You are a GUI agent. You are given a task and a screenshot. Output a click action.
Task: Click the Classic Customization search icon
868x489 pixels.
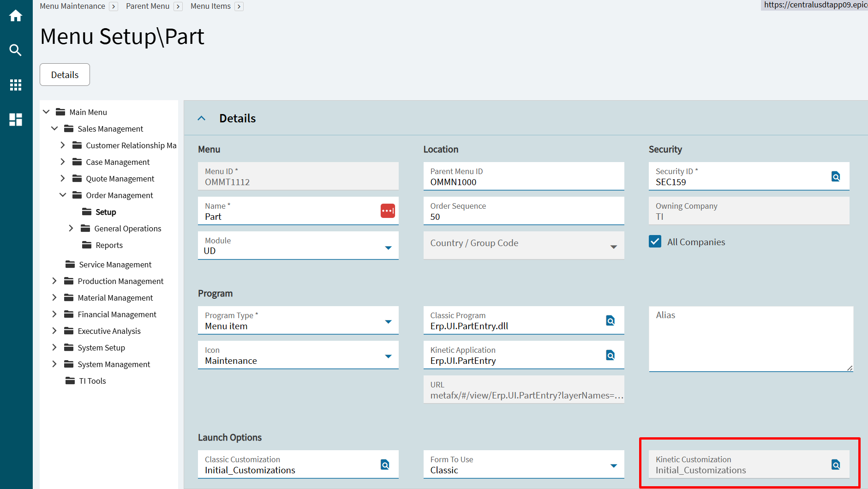click(x=385, y=465)
